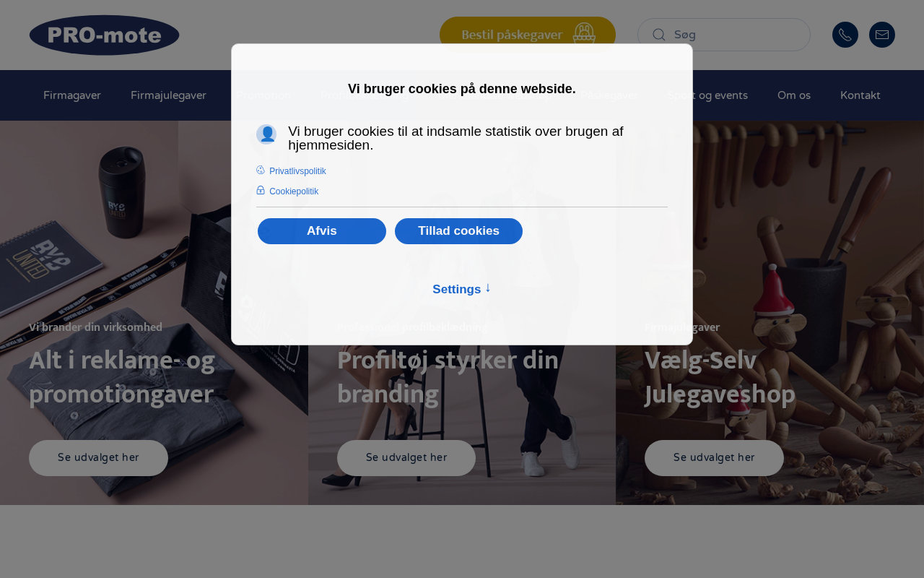Open the email envelope icon
924x578 pixels.
click(x=882, y=35)
